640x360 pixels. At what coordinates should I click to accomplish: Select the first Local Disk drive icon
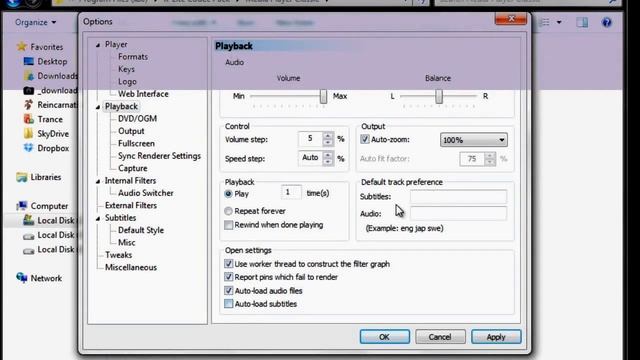click(x=29, y=220)
